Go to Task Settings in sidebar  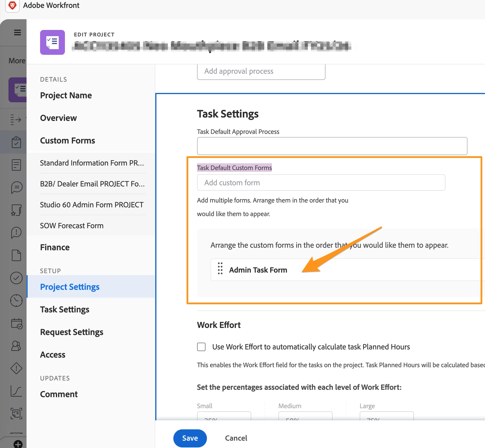click(65, 310)
